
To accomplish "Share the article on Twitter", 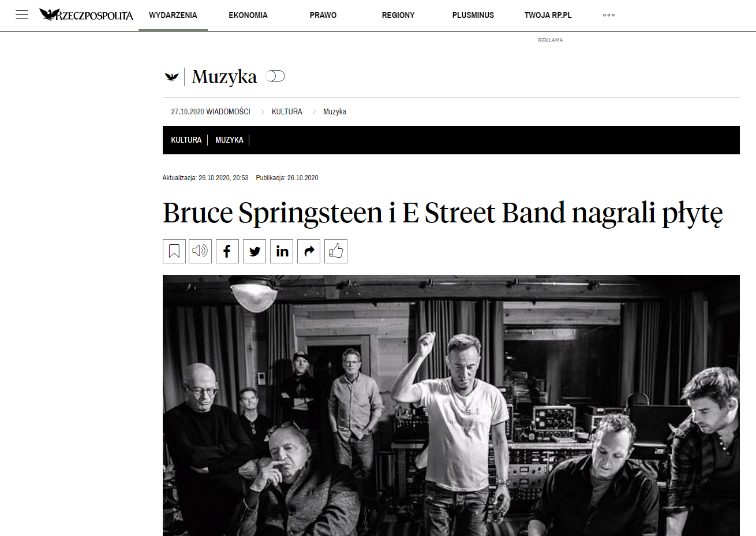I will [255, 251].
